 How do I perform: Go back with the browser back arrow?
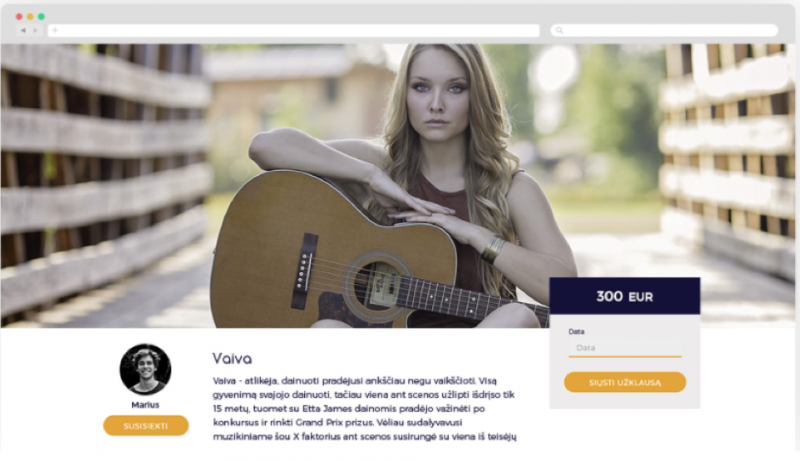point(23,31)
